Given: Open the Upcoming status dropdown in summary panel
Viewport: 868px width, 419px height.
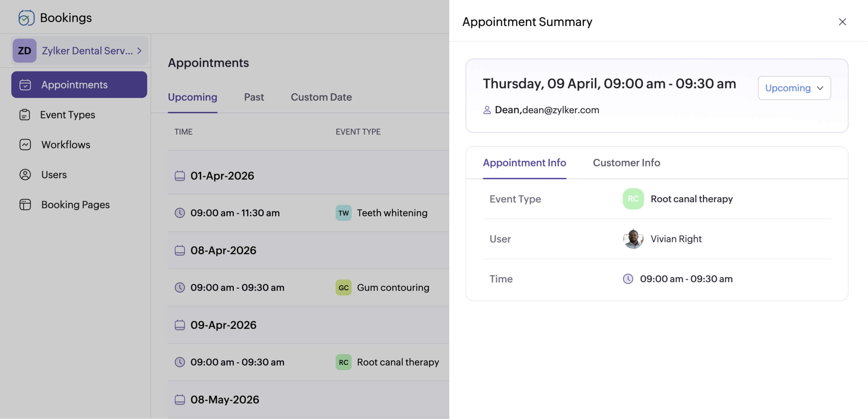Looking at the screenshot, I should coord(794,88).
